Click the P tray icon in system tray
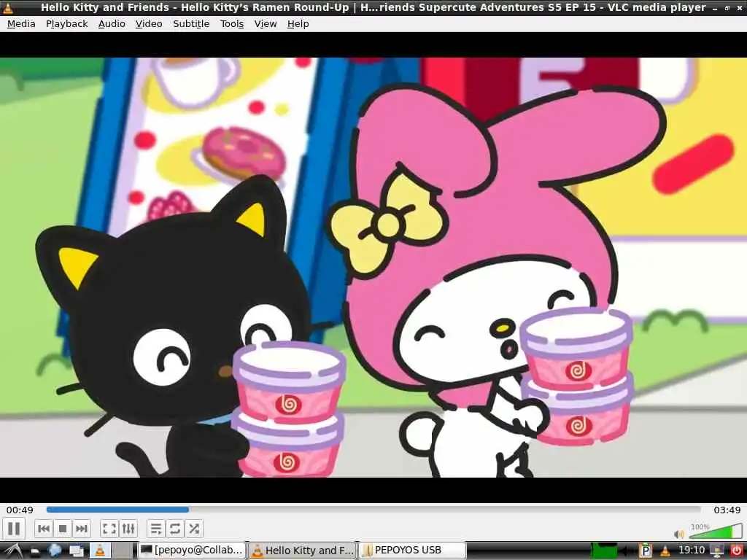This screenshot has width=747, height=560. 646,551
